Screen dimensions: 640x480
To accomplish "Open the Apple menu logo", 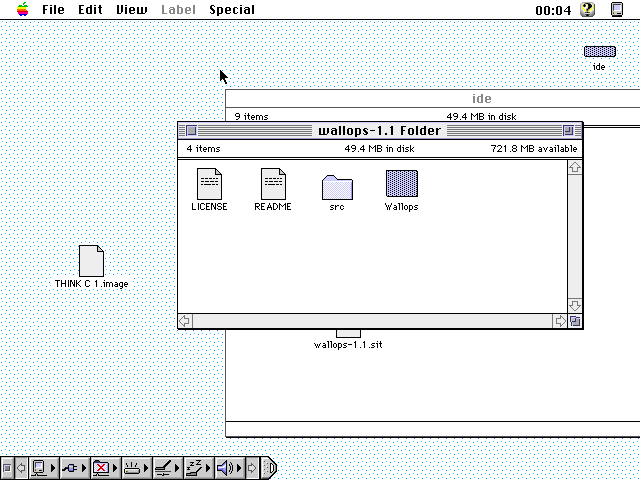I will point(22,9).
